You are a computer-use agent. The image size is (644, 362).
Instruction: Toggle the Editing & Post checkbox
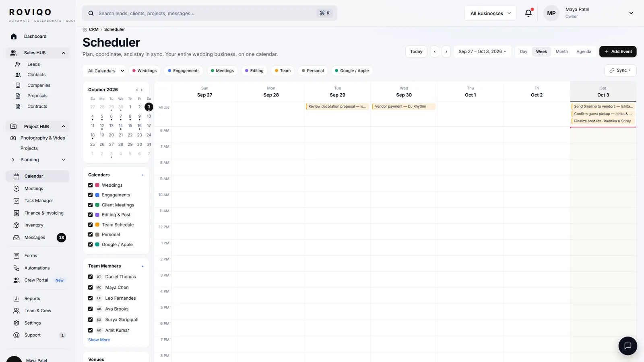[91, 215]
